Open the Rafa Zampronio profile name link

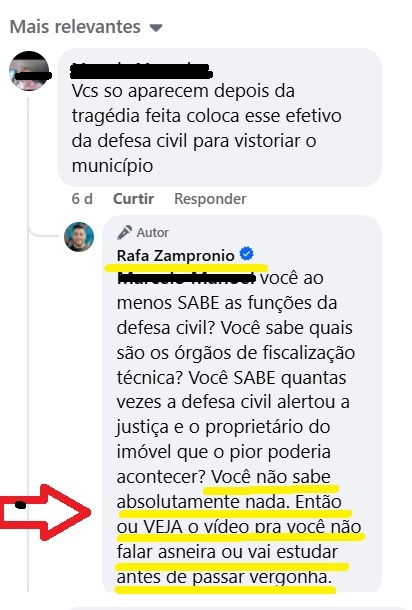175,256
